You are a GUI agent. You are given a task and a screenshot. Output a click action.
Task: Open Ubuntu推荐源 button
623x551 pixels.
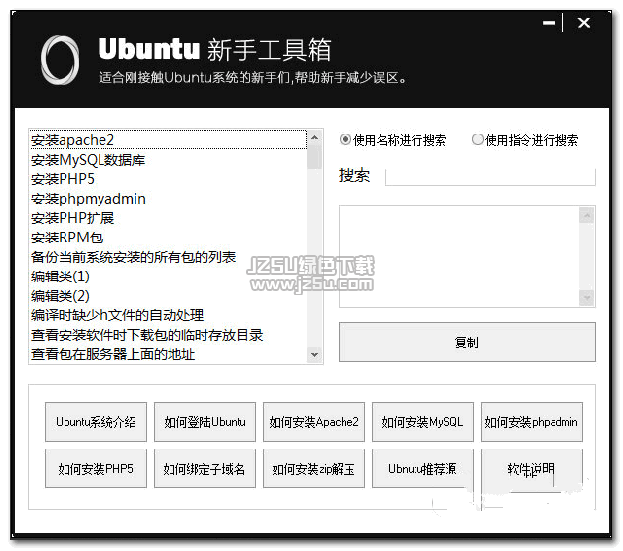(x=423, y=469)
